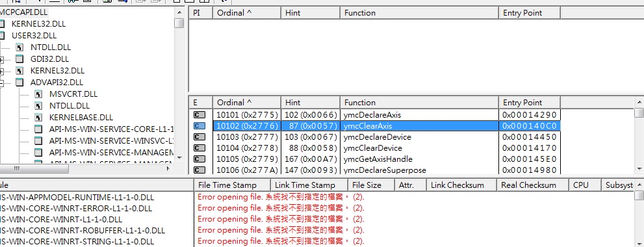Sort imports list by Function column
Screen dimensions: 644x247
coord(419,13)
